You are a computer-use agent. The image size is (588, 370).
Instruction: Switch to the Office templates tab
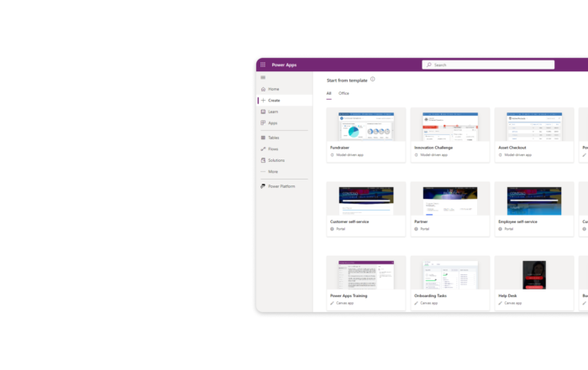tap(344, 94)
